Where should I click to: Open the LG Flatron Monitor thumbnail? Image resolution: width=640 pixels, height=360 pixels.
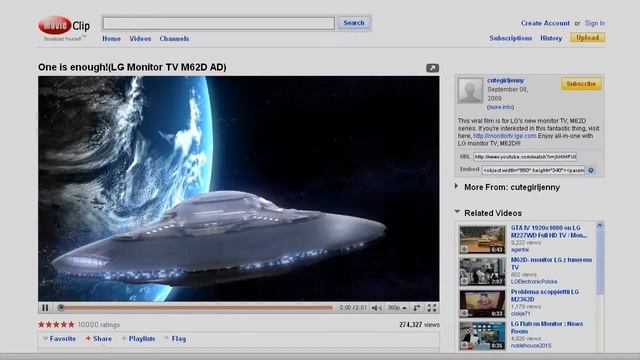482,336
